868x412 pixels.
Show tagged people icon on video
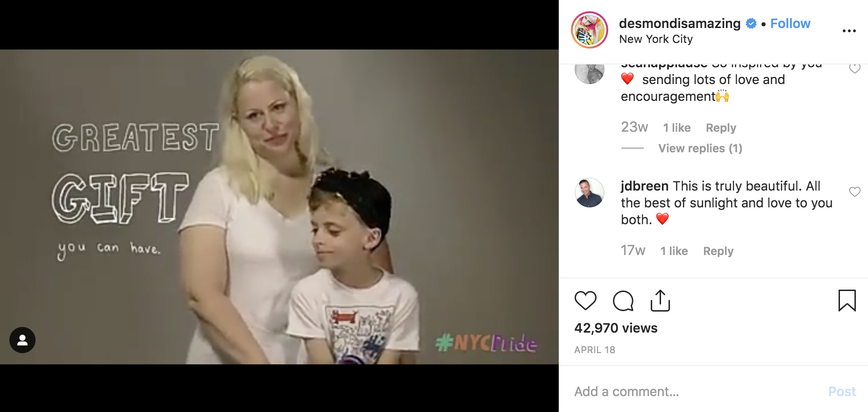(x=22, y=340)
